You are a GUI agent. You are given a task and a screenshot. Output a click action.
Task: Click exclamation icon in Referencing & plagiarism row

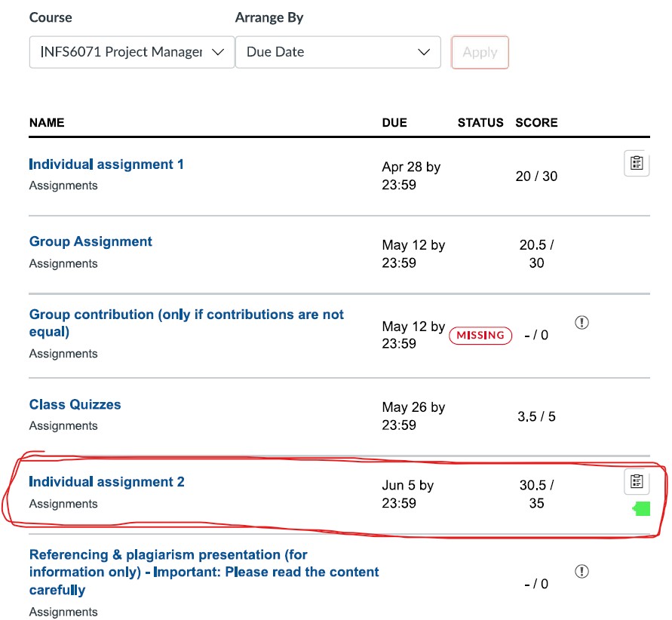[581, 572]
